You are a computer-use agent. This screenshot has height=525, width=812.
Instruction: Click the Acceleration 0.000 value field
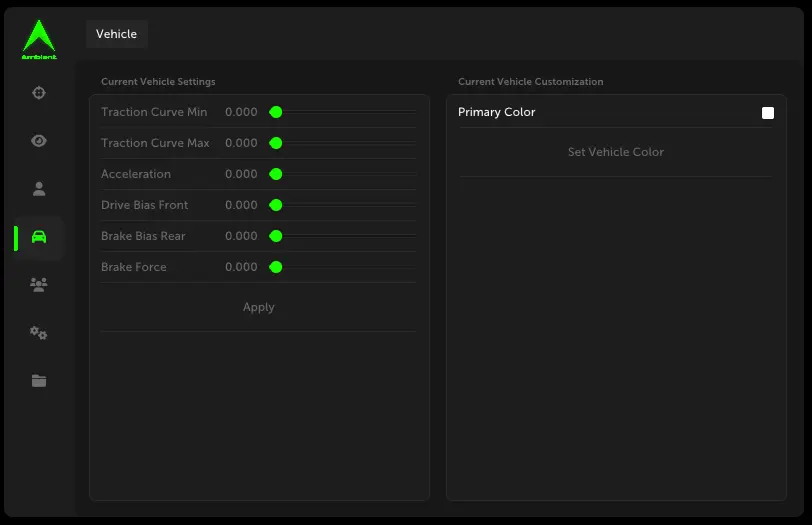click(x=241, y=174)
